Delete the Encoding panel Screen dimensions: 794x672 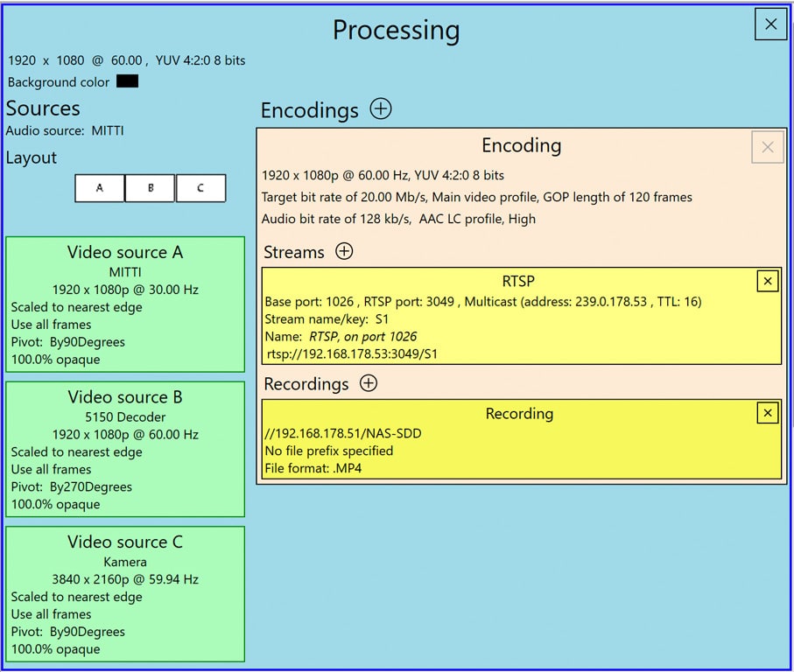767,147
